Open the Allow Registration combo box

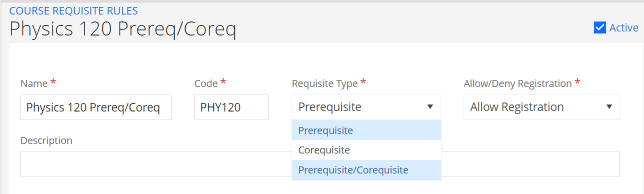tap(541, 107)
